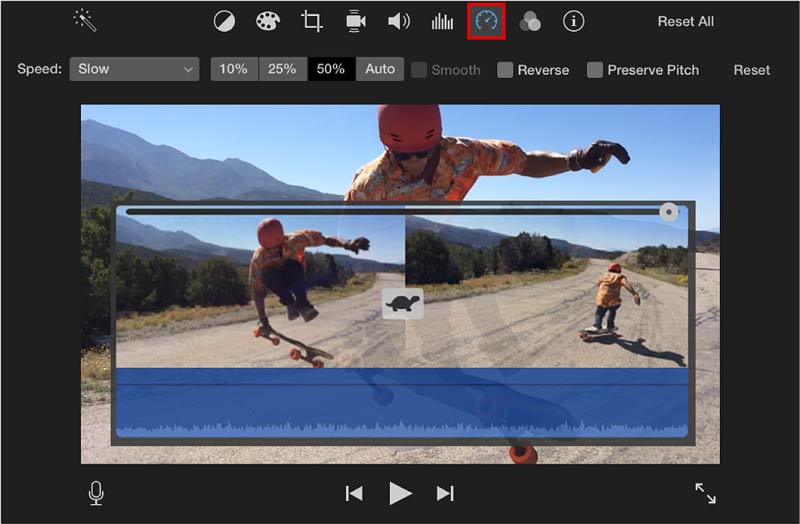Enable the Preserve Pitch checkbox

[595, 70]
